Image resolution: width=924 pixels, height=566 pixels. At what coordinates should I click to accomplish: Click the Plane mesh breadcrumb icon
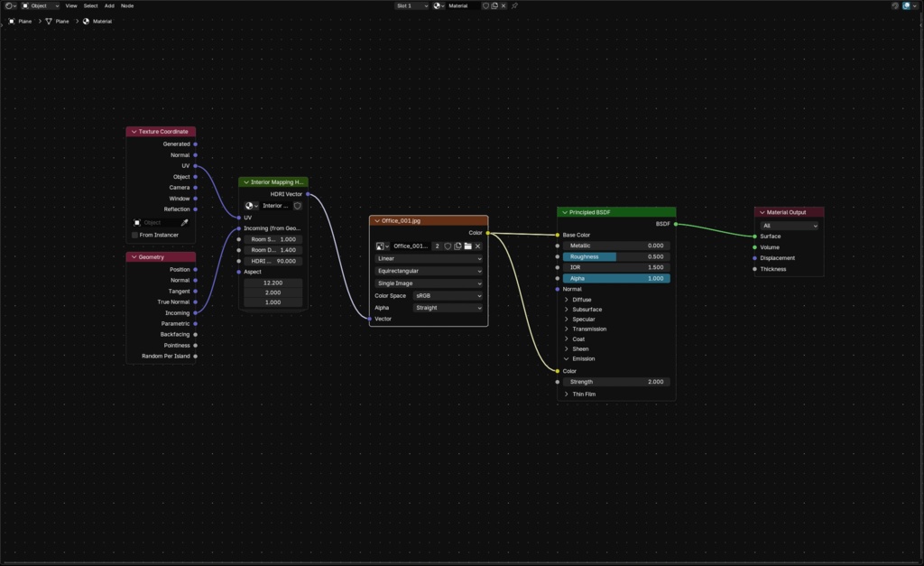[49, 22]
